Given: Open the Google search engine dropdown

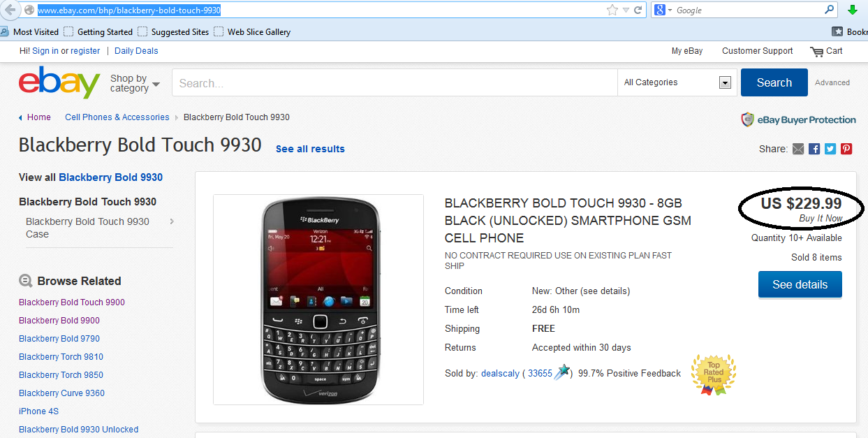Looking at the screenshot, I should pyautogui.click(x=663, y=10).
